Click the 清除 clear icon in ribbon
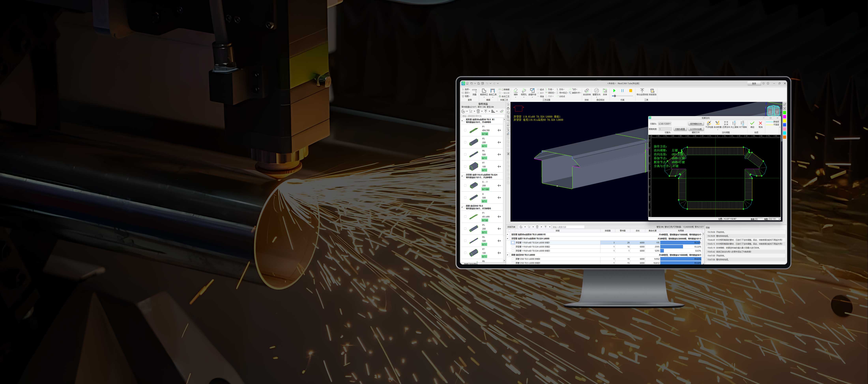The height and width of the screenshot is (384, 868). [516, 90]
